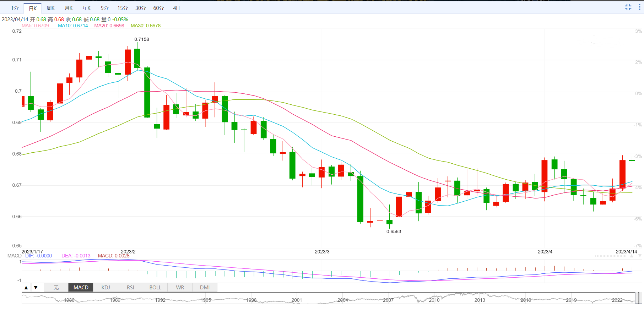Click the MA5: 0.6709 legend label

tap(35, 26)
